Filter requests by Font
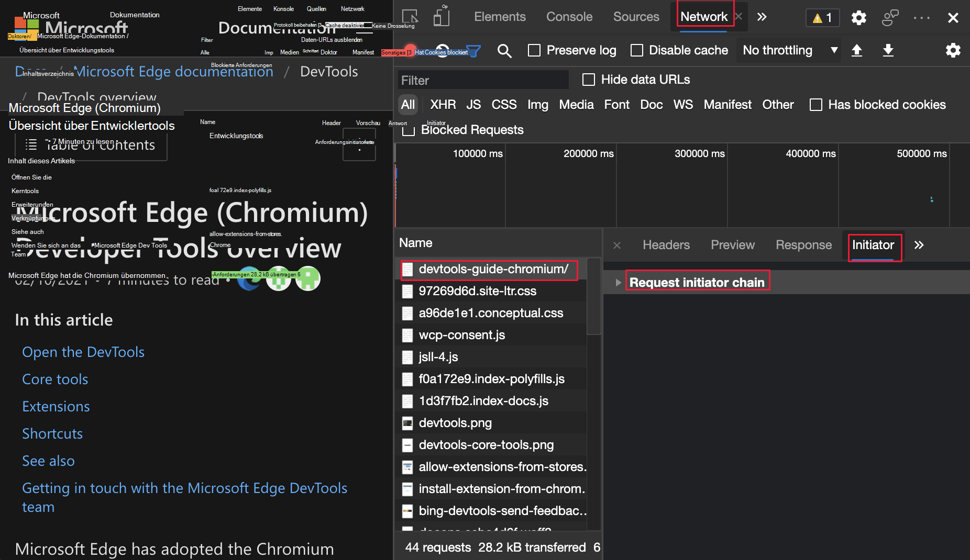Image resolution: width=970 pixels, height=560 pixels. coord(617,105)
